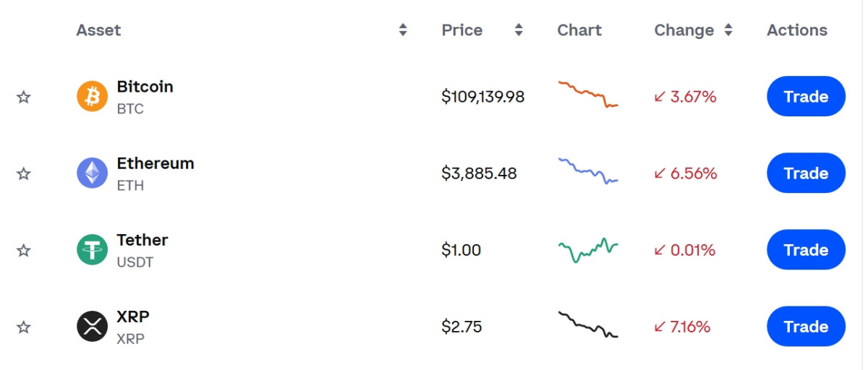The height and width of the screenshot is (370, 868).
Task: Hit the Trade button in the Tether row
Action: coord(806,250)
